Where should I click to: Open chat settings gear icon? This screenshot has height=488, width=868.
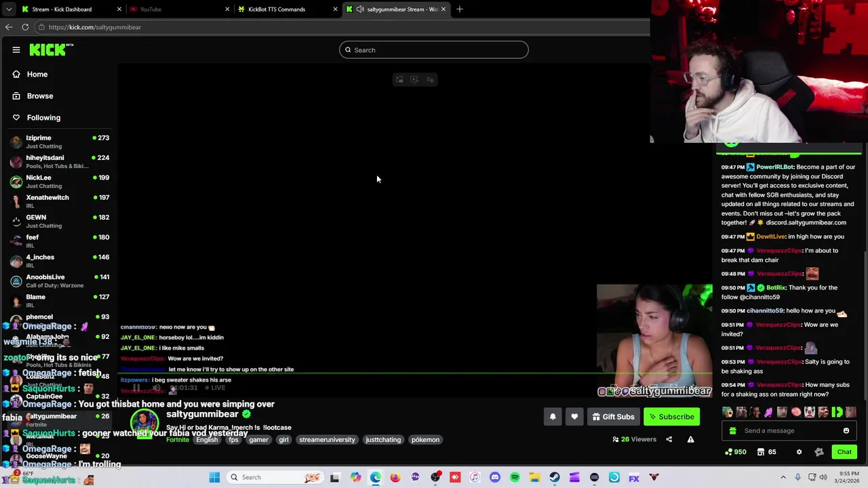click(x=799, y=452)
